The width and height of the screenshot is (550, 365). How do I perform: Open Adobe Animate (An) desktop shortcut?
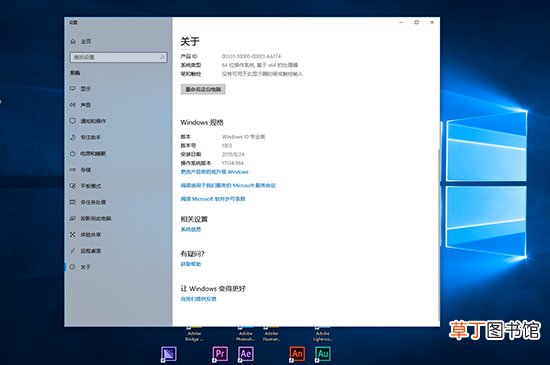(297, 354)
